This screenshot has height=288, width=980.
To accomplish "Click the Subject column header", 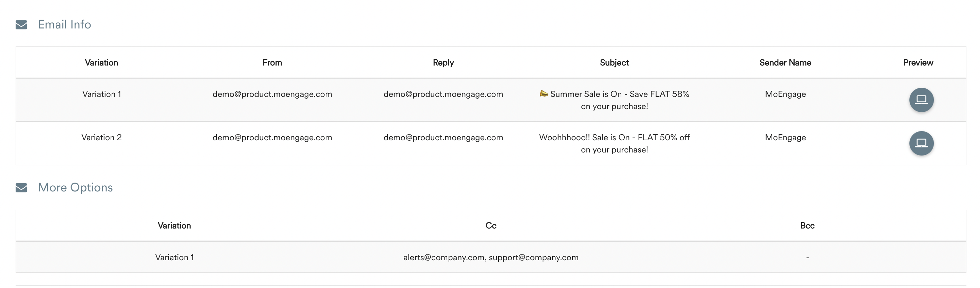I will pyautogui.click(x=614, y=63).
